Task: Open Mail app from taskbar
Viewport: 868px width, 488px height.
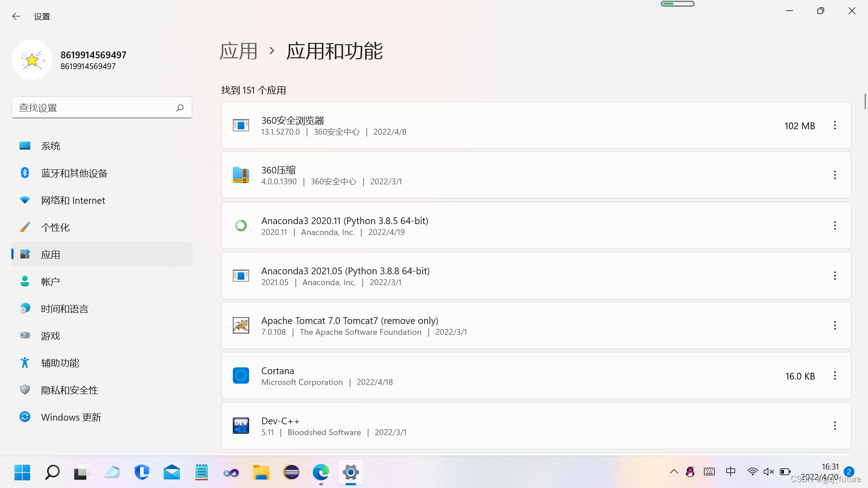Action: pyautogui.click(x=172, y=473)
